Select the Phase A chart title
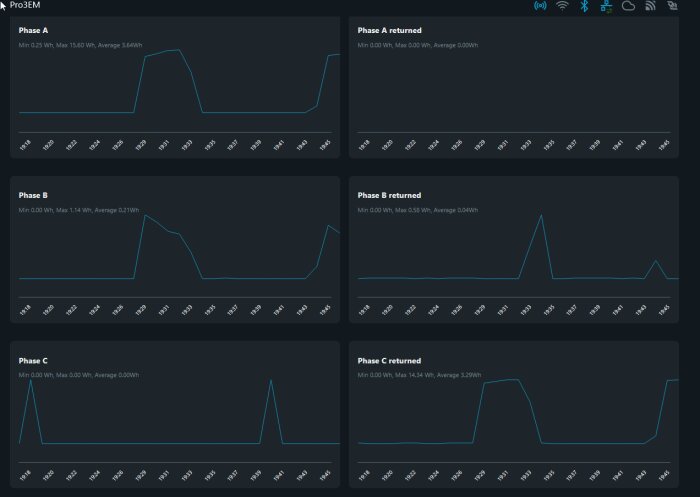This screenshot has width=700, height=497. click(x=33, y=30)
